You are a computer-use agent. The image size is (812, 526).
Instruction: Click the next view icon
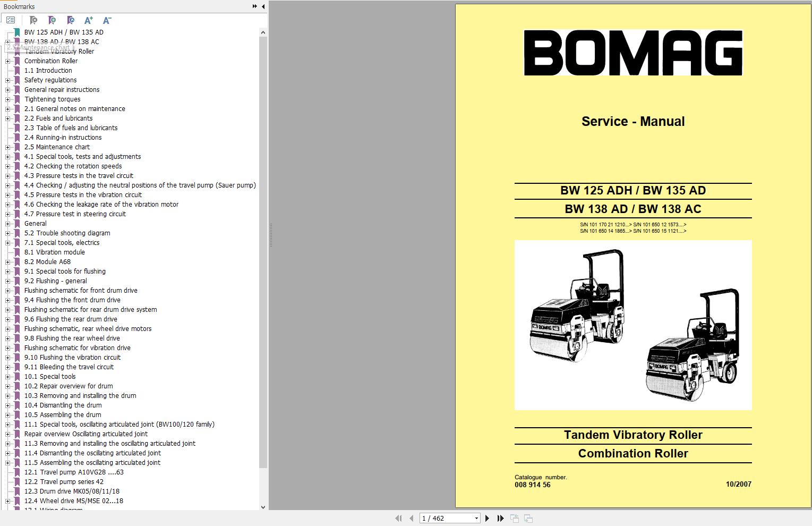528,518
